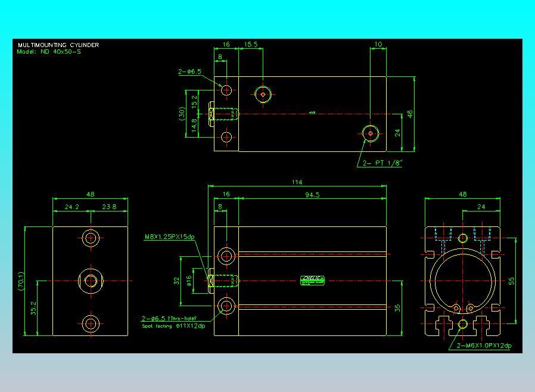Click the "Spot facing φ11X12dp" note

[x=174, y=326]
